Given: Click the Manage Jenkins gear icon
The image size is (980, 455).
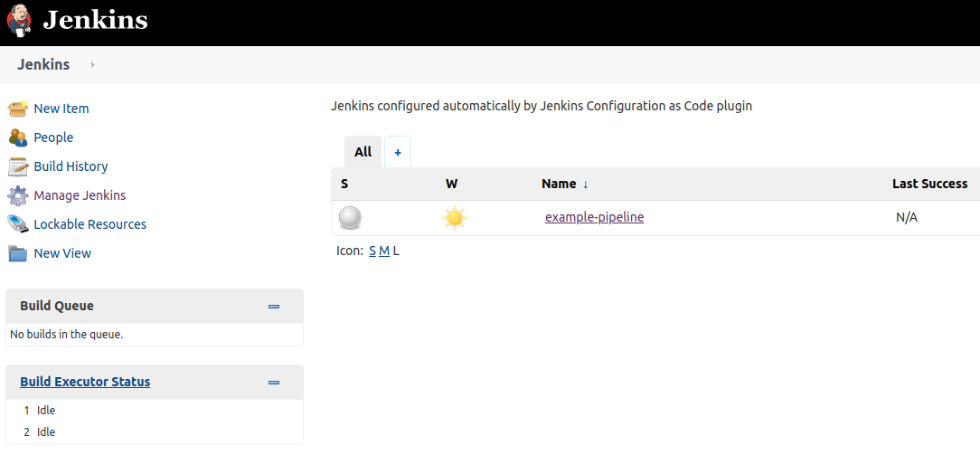Looking at the screenshot, I should (x=17, y=195).
